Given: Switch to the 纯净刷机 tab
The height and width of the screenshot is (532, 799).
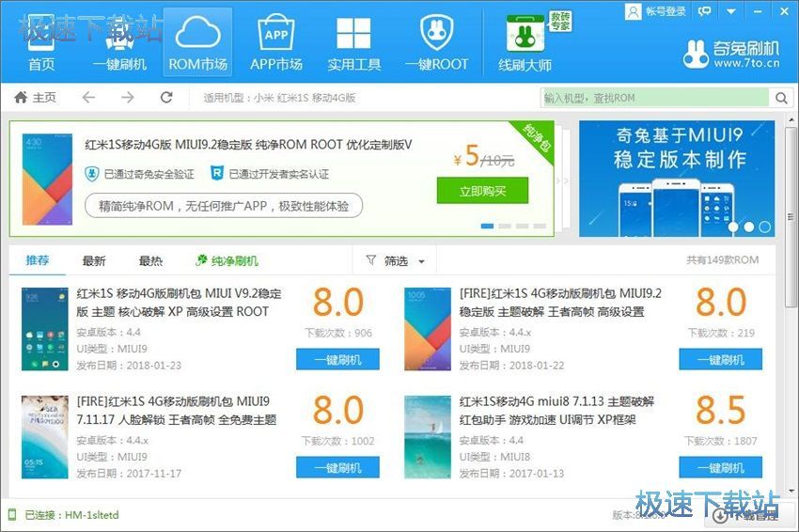Looking at the screenshot, I should point(227,261).
